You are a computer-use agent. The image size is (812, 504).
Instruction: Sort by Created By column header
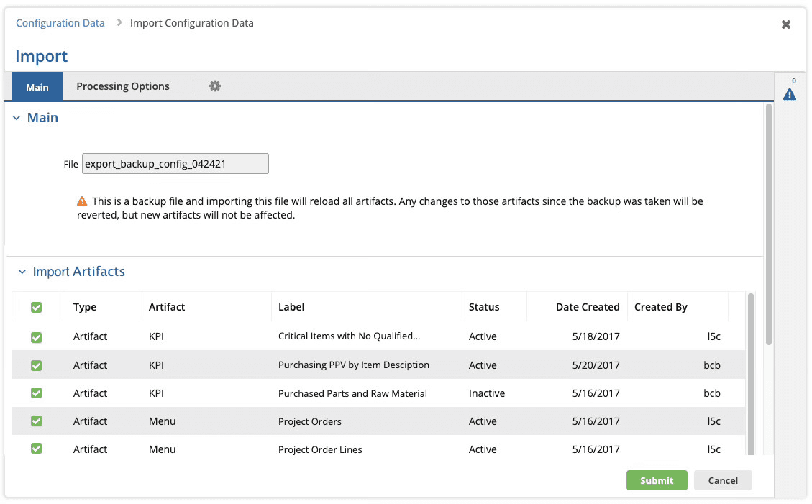(661, 307)
